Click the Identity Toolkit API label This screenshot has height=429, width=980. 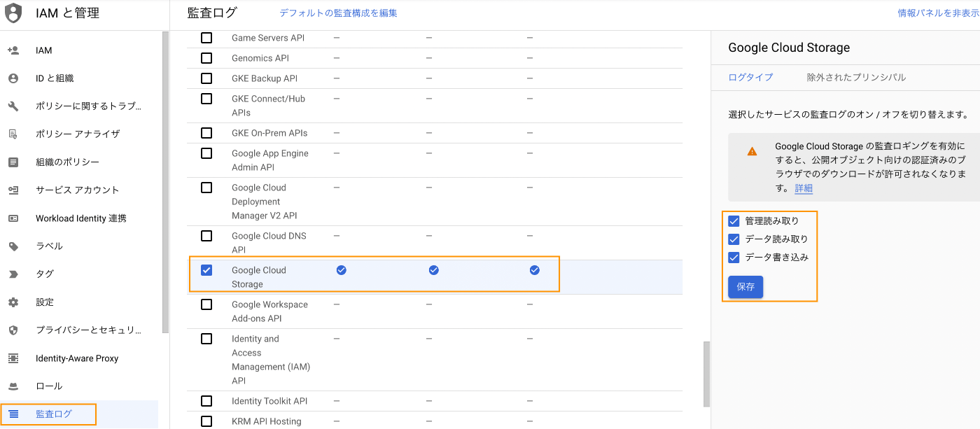point(269,401)
